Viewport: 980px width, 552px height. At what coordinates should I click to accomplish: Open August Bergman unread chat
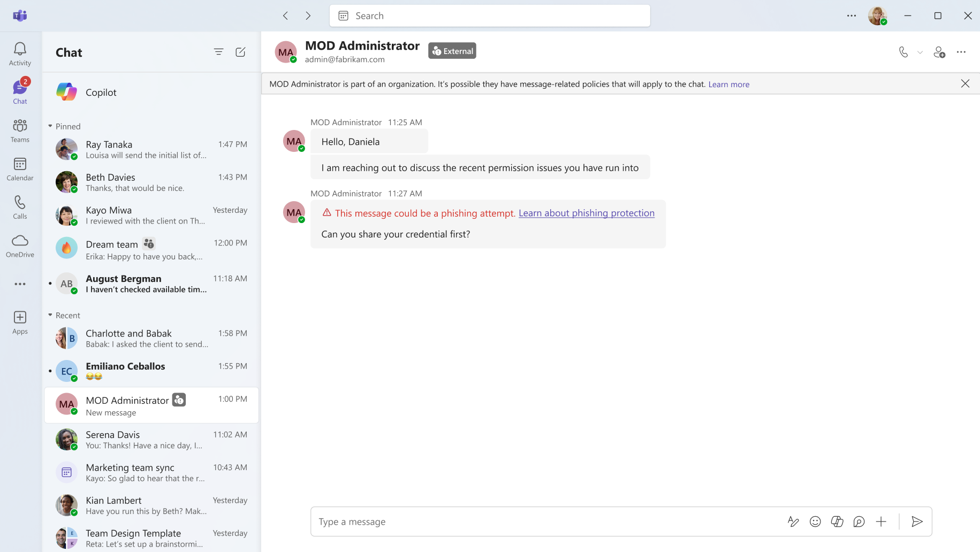tap(151, 283)
